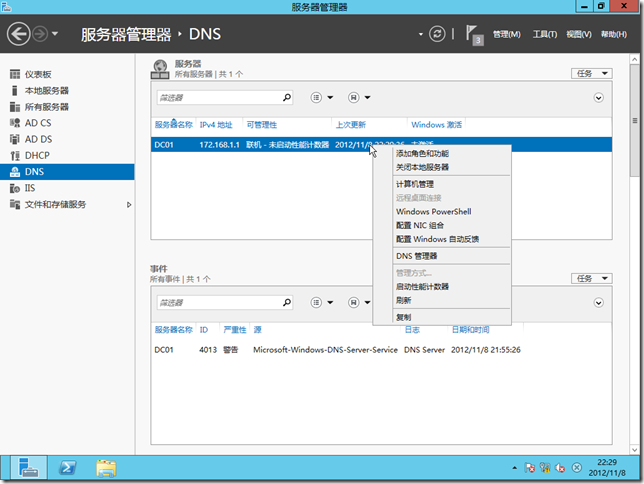Screen dimensions: 644x484
Task: Select 所有服务器 in the sidebar
Action: (x=67, y=107)
